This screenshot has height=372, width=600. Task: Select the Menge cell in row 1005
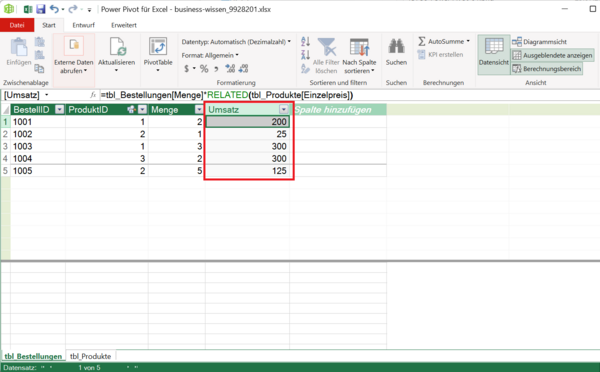[x=176, y=171]
